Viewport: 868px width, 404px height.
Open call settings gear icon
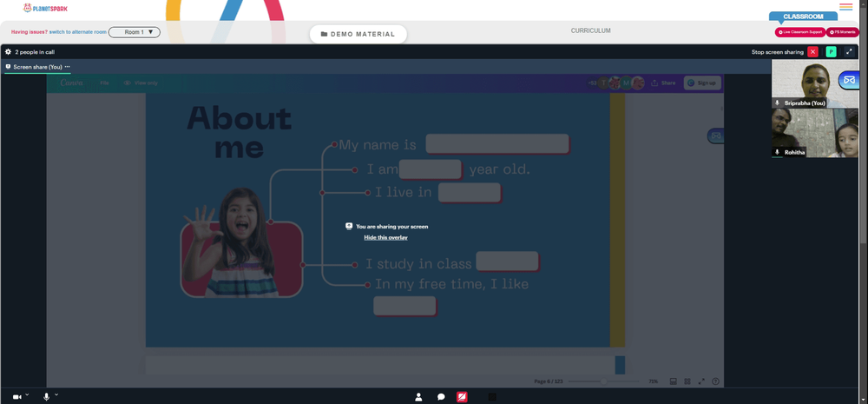pos(9,51)
